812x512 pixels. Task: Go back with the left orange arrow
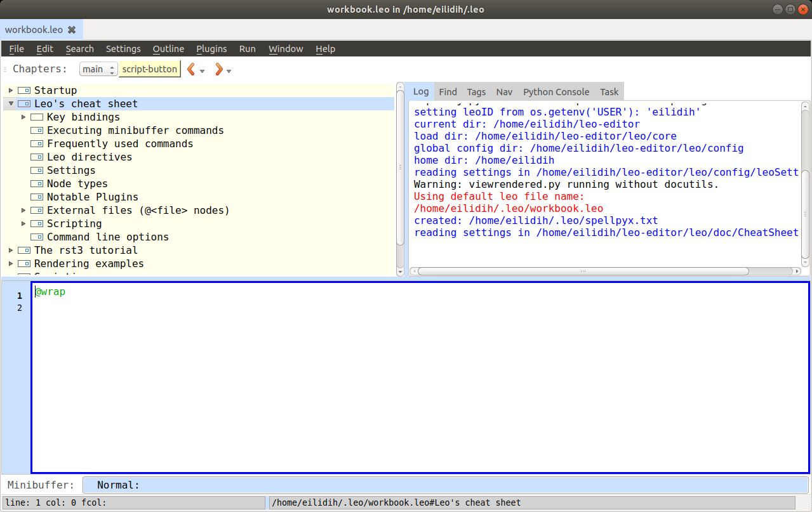point(190,69)
